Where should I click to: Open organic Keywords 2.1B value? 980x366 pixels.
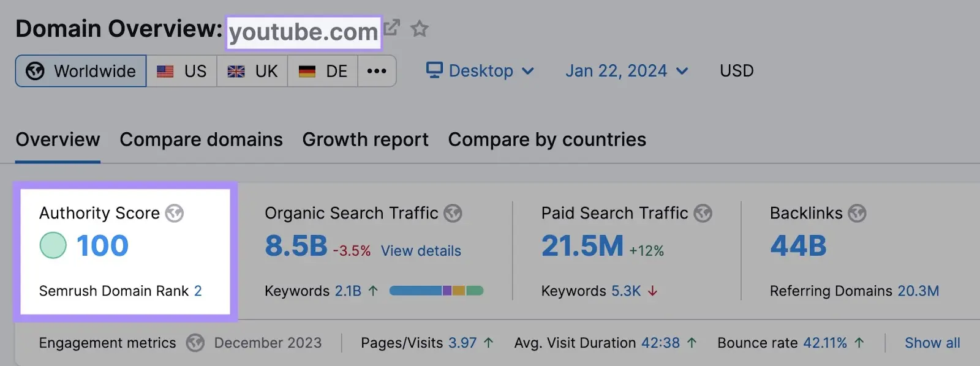click(x=348, y=291)
